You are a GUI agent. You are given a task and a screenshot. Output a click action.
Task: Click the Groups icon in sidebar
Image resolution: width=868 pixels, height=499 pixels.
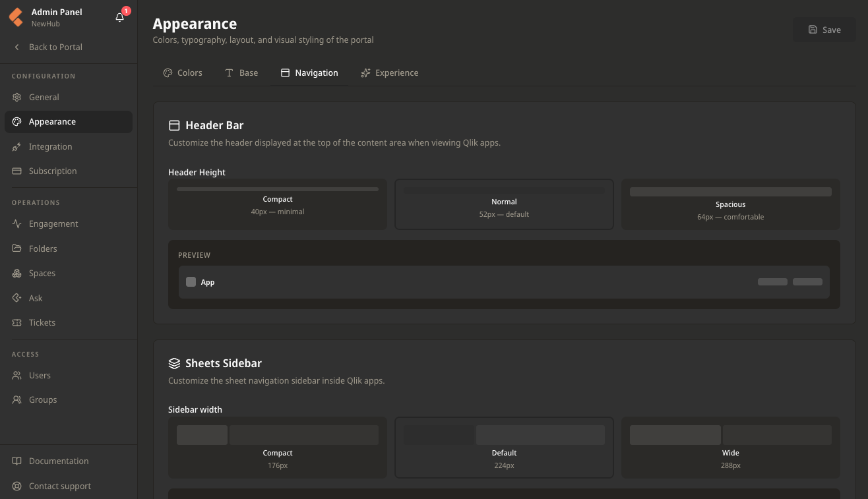click(17, 400)
